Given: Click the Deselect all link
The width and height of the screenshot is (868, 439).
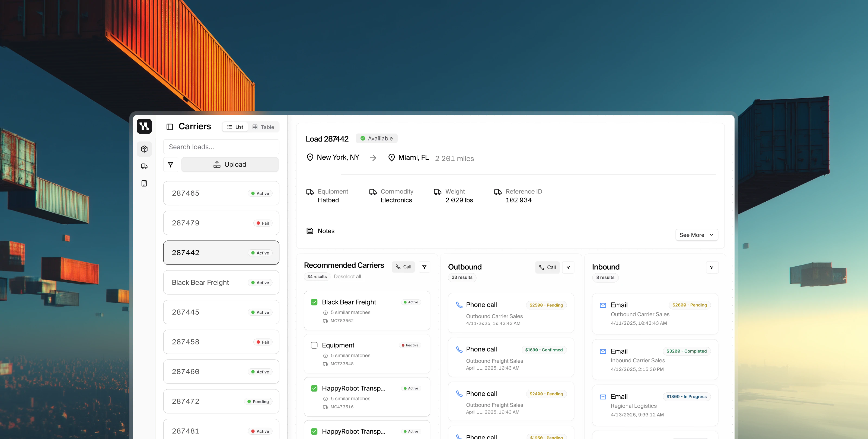Looking at the screenshot, I should [x=347, y=276].
